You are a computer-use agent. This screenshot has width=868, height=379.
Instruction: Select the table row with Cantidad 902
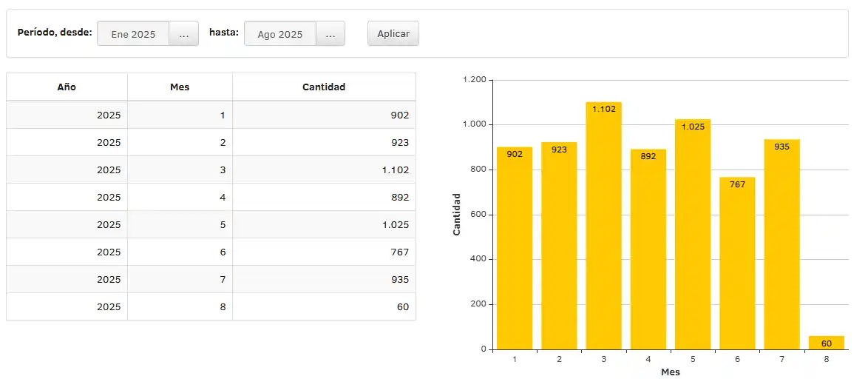(211, 115)
